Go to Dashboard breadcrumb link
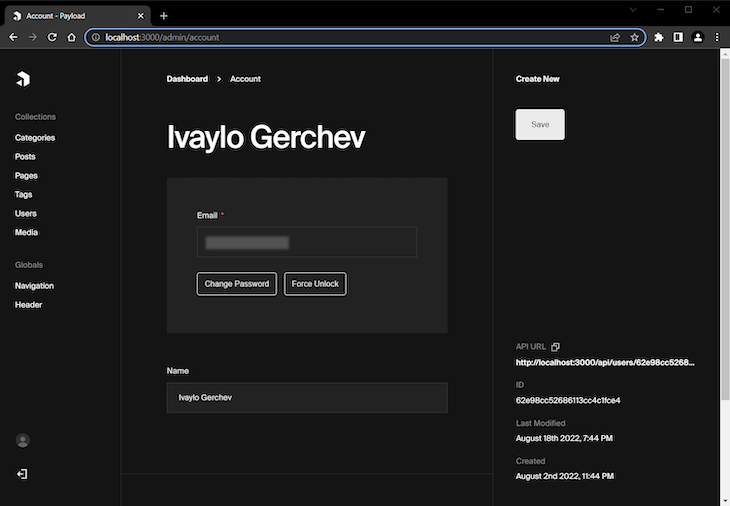Screen dimensions: 730x506 coord(187,79)
